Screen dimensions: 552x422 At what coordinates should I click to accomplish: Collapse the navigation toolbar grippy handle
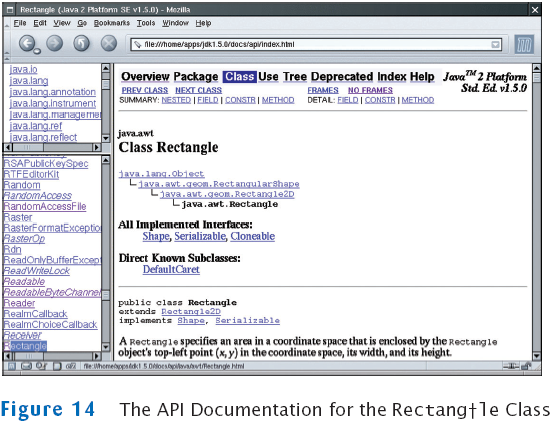point(7,44)
